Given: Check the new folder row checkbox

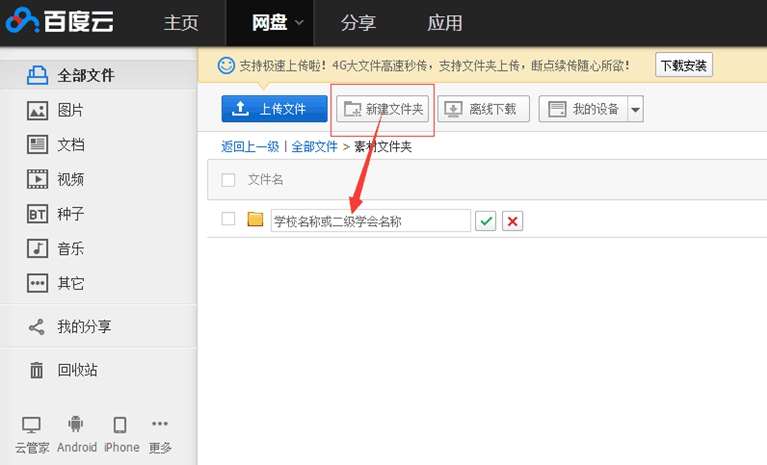Looking at the screenshot, I should pos(228,220).
